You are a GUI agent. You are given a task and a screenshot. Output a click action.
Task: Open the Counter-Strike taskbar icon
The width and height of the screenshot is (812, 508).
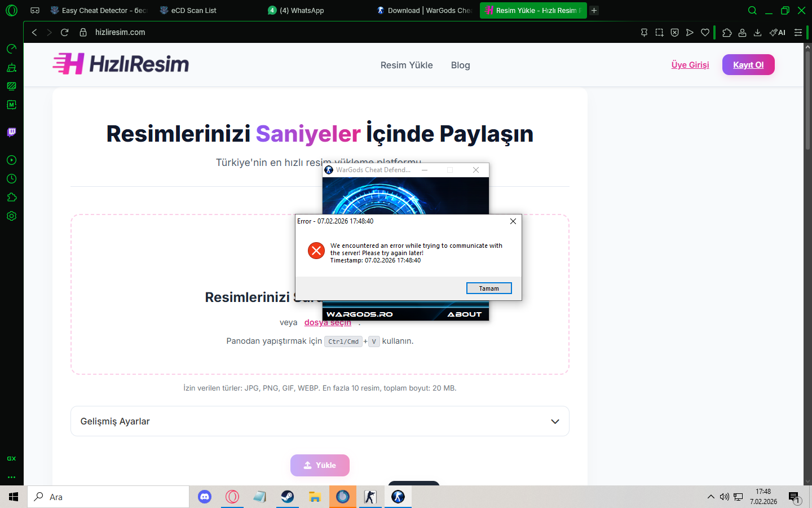[370, 497]
